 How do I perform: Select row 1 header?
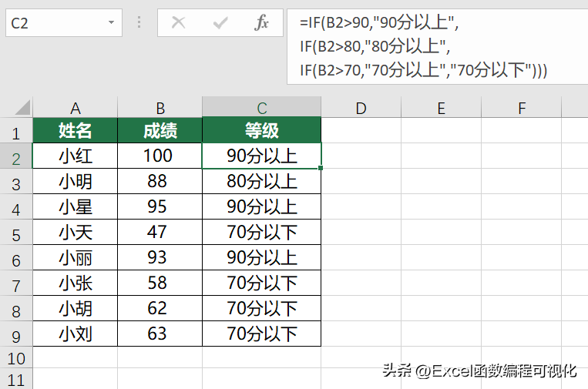coord(16,130)
